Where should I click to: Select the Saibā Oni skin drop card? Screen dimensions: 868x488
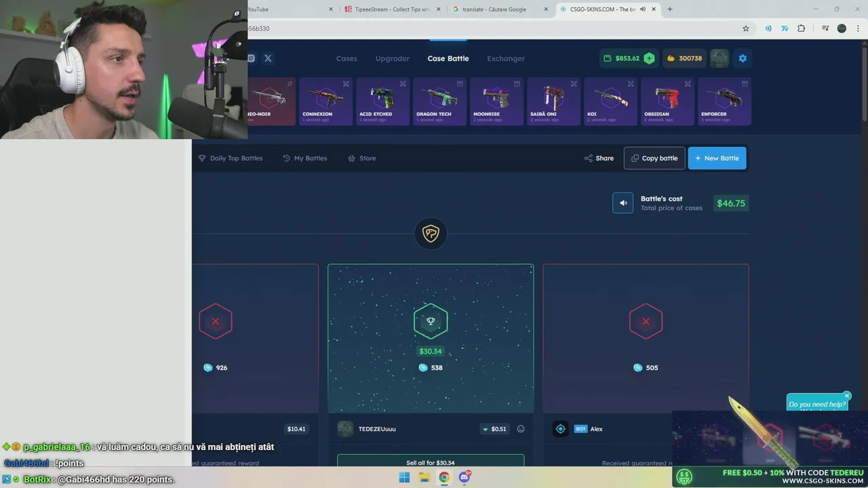(x=554, y=101)
